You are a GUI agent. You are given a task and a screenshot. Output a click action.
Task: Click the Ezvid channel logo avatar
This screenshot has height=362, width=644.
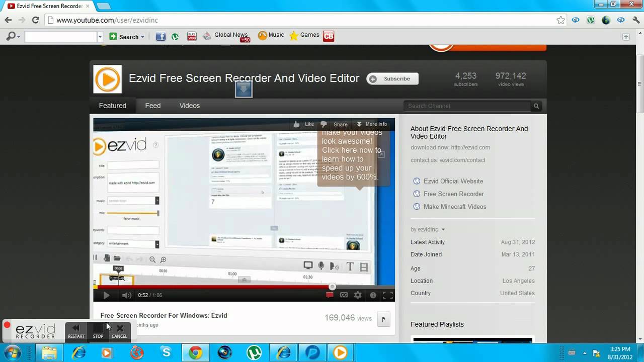107,79
